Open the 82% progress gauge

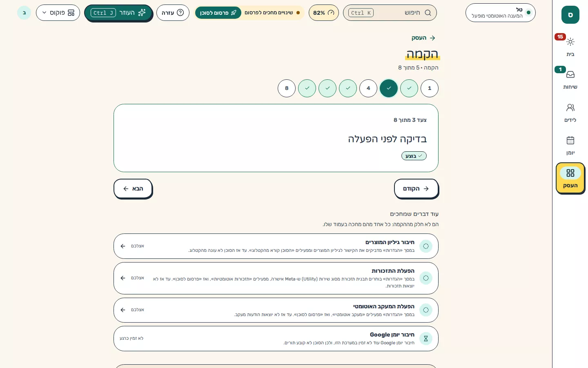pyautogui.click(x=324, y=13)
